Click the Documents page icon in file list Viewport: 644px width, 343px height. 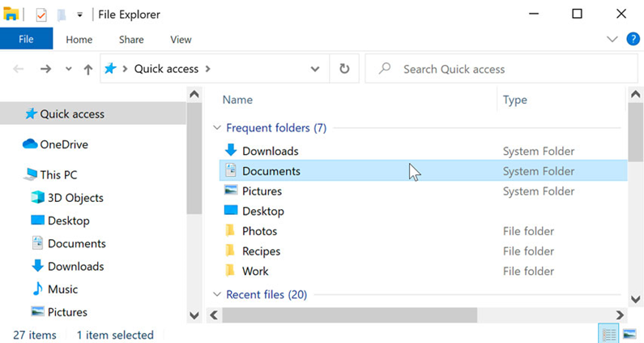click(231, 169)
